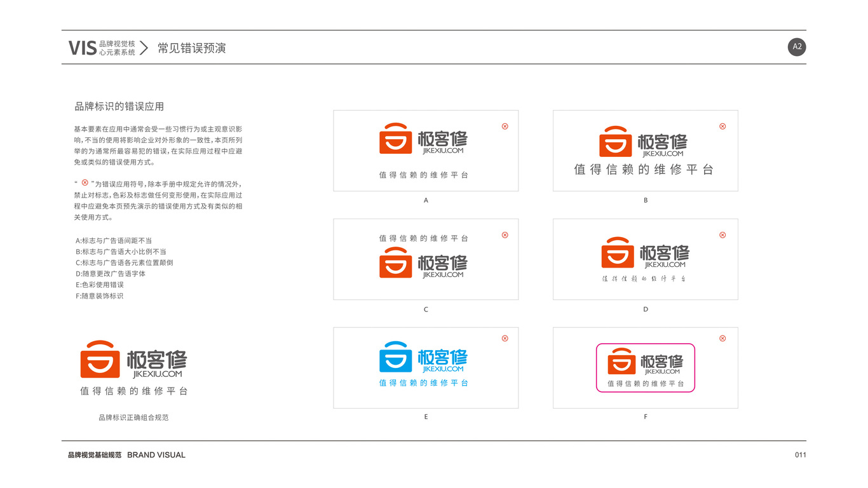The height and width of the screenshot is (488, 868).
Task: Click the subtitle 品牌视觉核心元素系统
Action: pos(118,48)
